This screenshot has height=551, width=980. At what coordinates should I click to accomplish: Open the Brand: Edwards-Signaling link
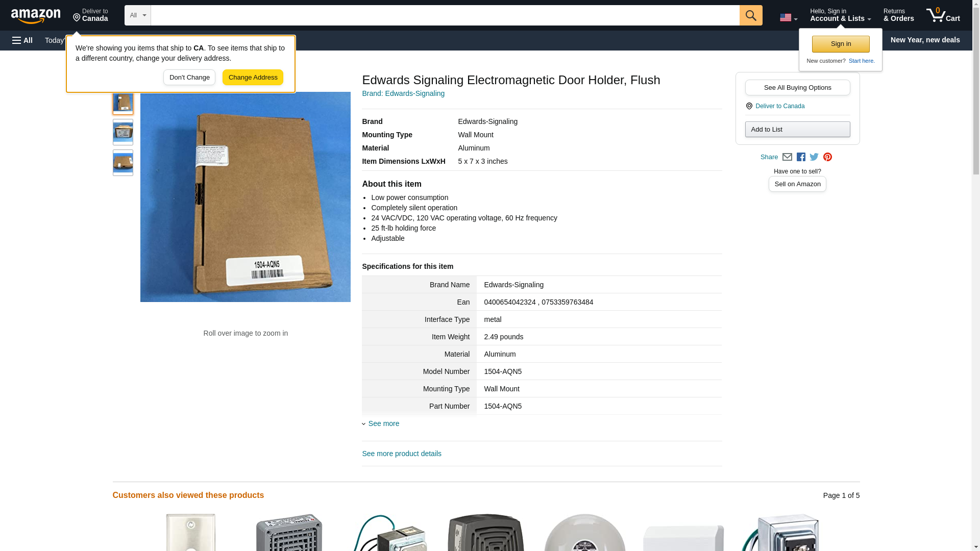point(403,93)
